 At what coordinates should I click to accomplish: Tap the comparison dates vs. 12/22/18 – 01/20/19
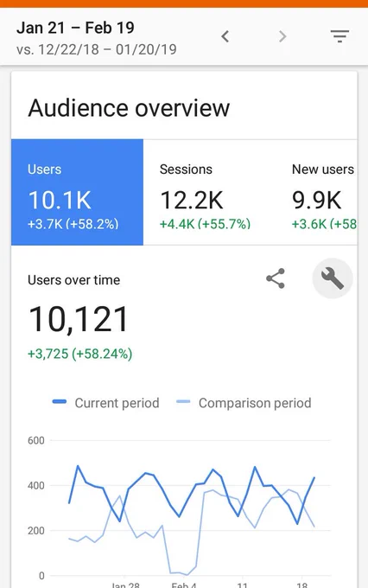tap(96, 49)
